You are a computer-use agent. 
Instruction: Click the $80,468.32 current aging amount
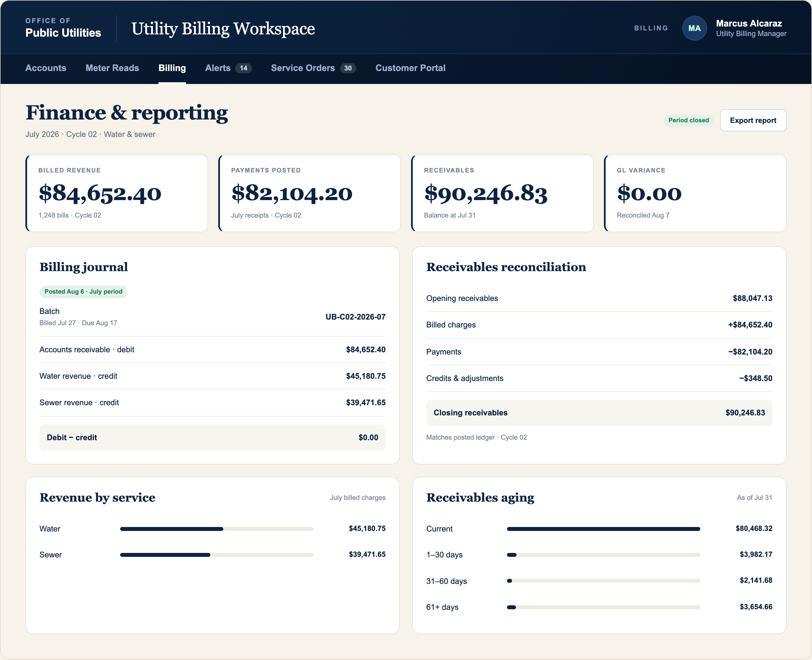pyautogui.click(x=754, y=528)
